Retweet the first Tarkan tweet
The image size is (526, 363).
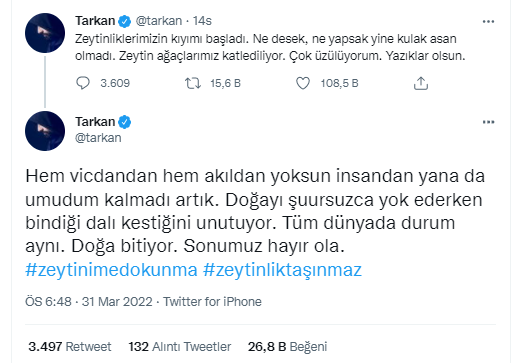193,83
